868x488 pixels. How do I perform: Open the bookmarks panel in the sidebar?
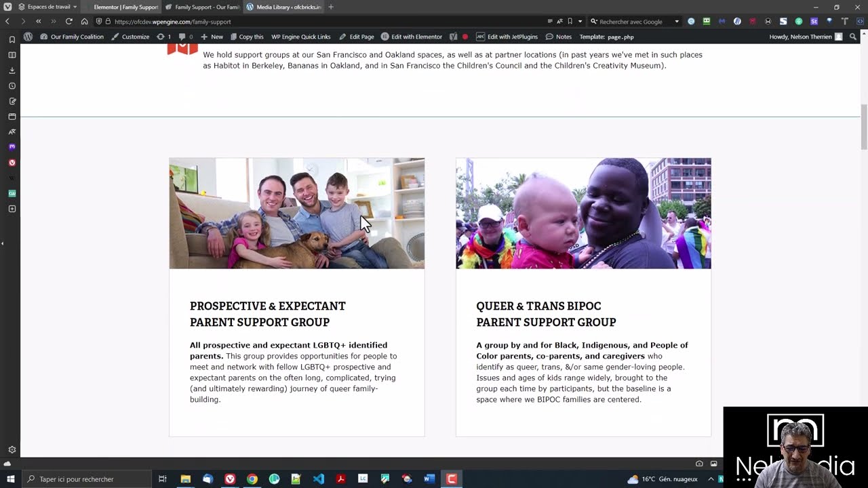point(12,39)
